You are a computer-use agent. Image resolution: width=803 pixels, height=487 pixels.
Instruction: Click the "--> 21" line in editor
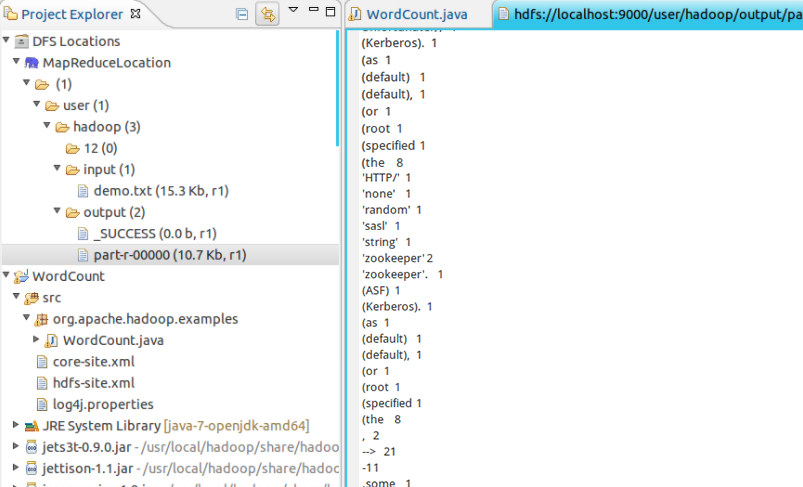click(x=379, y=452)
